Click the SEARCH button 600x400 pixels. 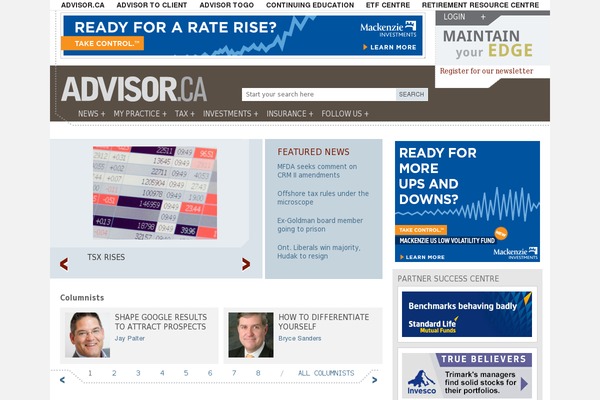(412, 95)
